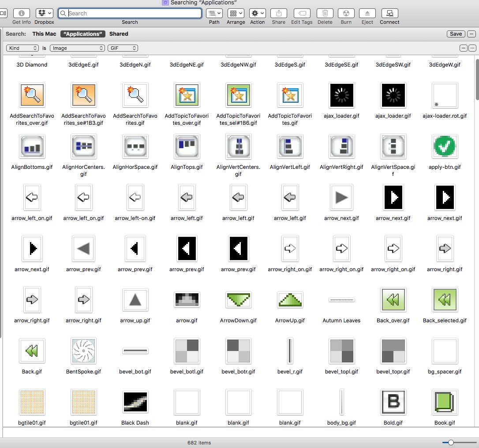Open the Kind criteria dropdown
Image resolution: width=479 pixels, height=448 pixels.
point(22,48)
